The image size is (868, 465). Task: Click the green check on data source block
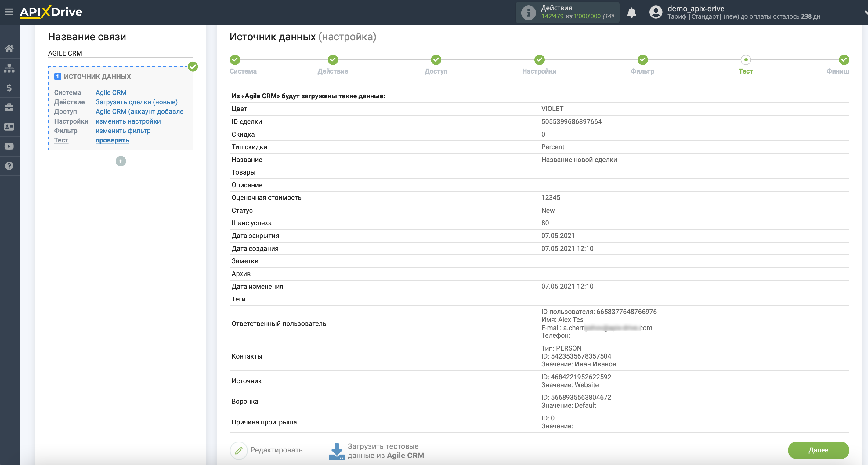193,67
